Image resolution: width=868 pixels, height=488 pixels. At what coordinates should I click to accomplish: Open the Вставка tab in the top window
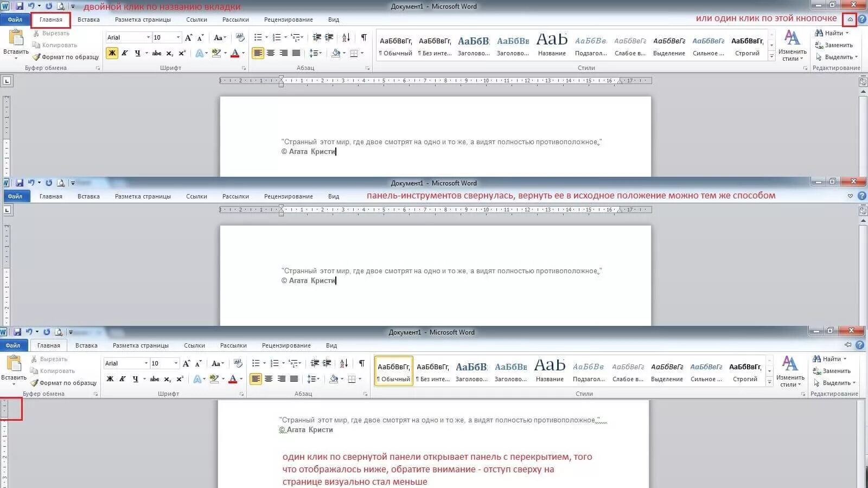coord(88,20)
